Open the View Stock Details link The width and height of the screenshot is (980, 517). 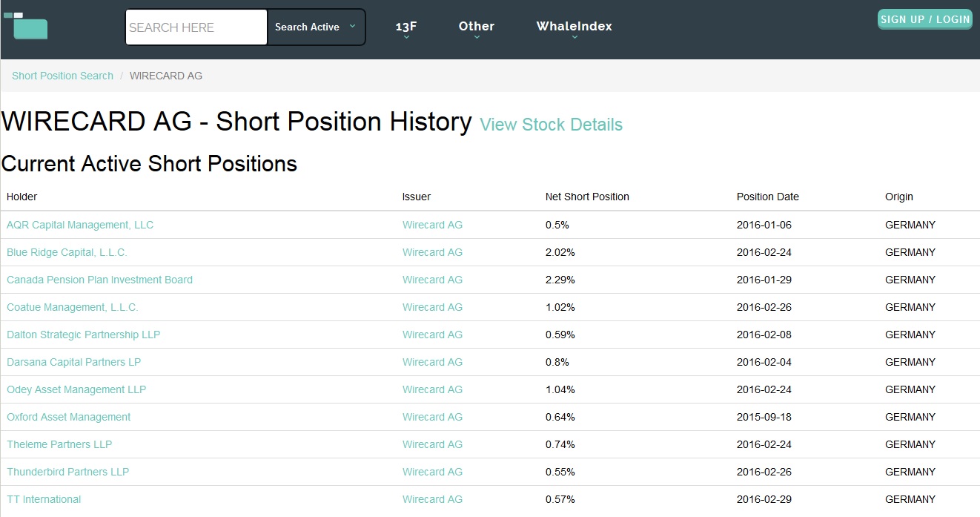tap(551, 125)
